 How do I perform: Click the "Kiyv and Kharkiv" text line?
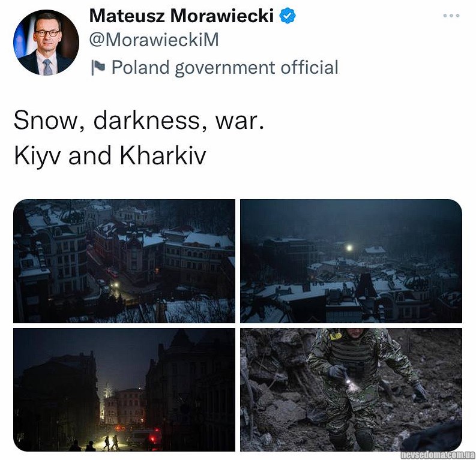click(x=110, y=156)
